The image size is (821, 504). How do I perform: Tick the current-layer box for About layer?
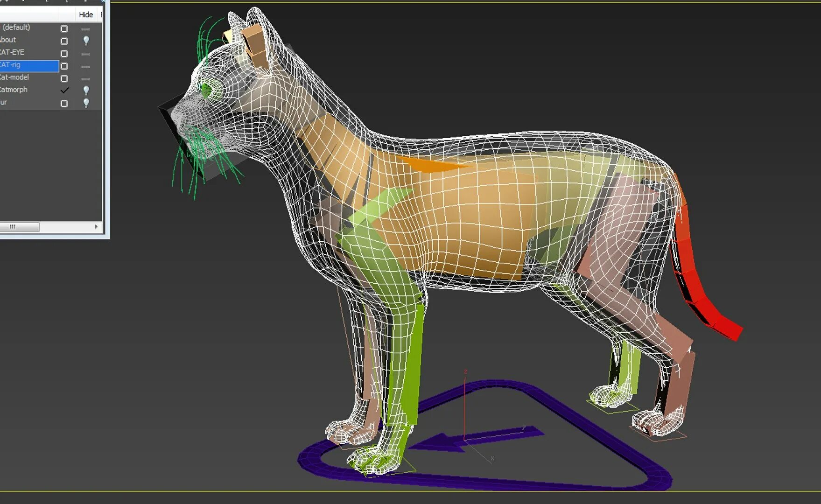click(64, 41)
